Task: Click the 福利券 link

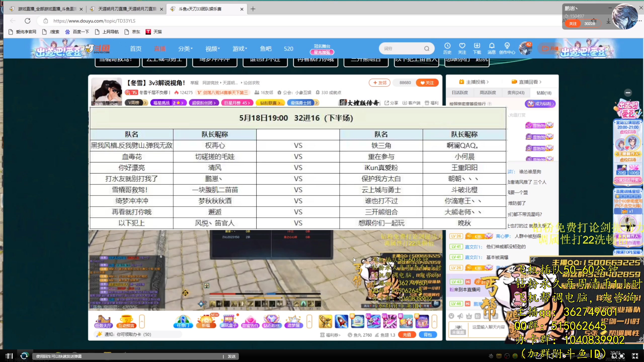Action: 330,335
